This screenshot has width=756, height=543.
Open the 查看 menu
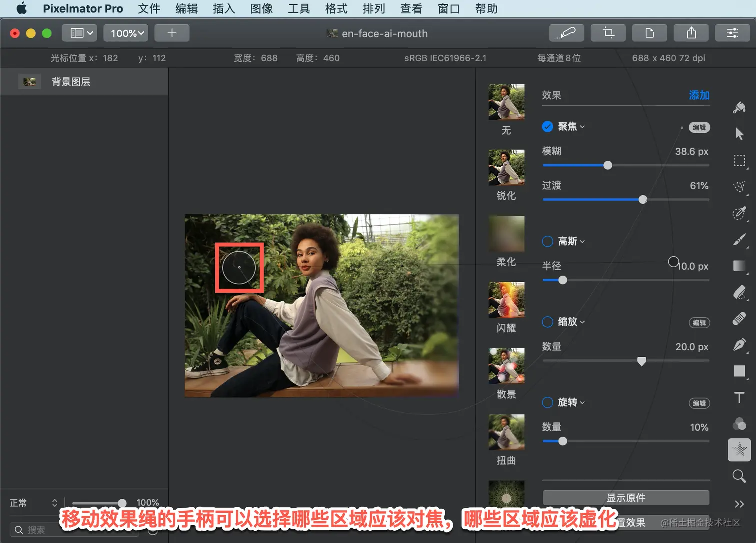point(411,8)
